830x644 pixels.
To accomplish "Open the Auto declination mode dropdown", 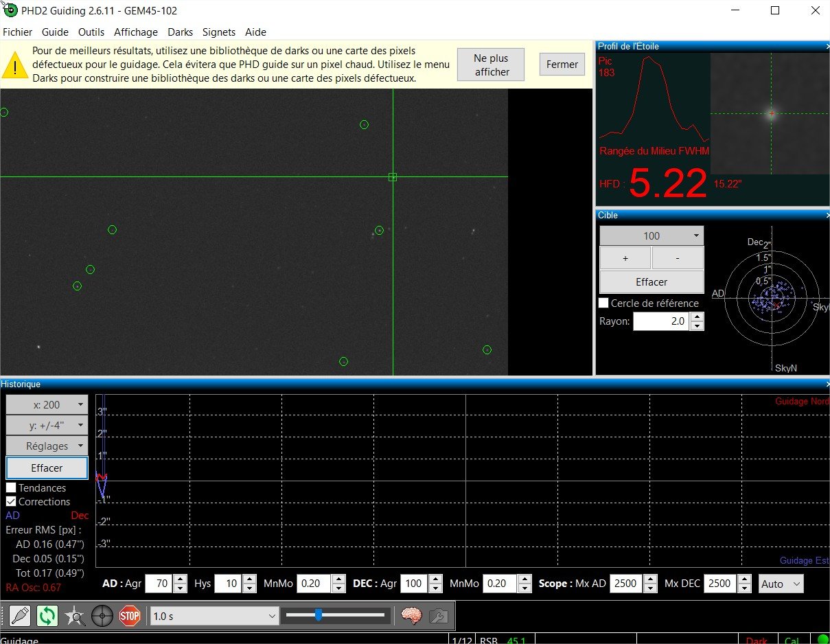I will 781,584.
